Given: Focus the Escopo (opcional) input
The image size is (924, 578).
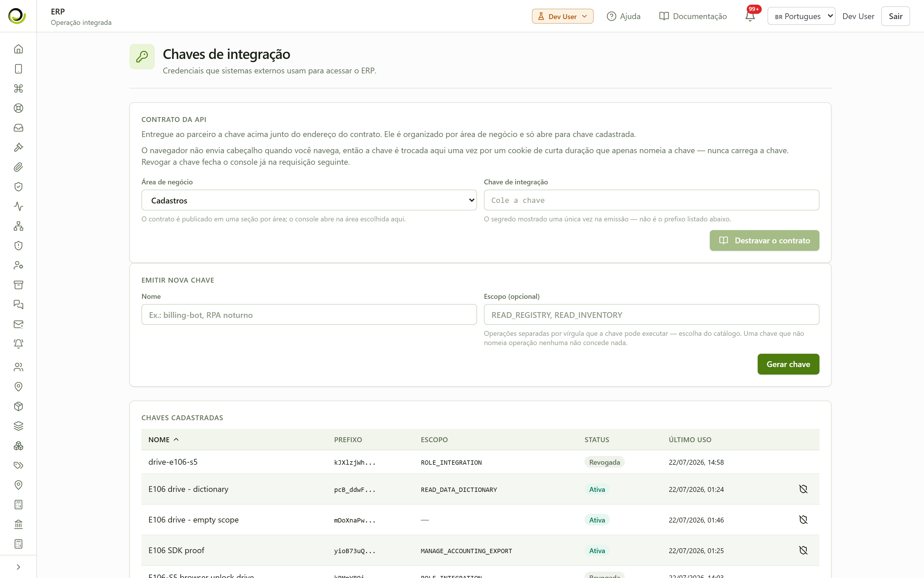Looking at the screenshot, I should [651, 315].
